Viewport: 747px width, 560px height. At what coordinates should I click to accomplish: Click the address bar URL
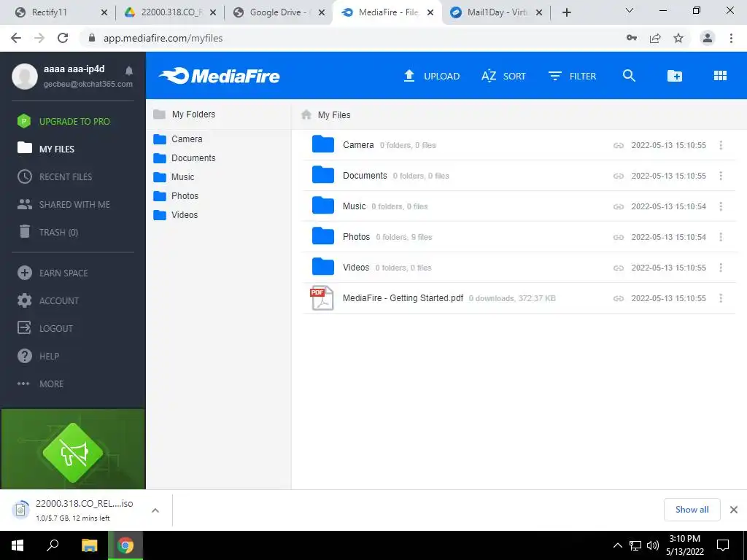tap(163, 38)
